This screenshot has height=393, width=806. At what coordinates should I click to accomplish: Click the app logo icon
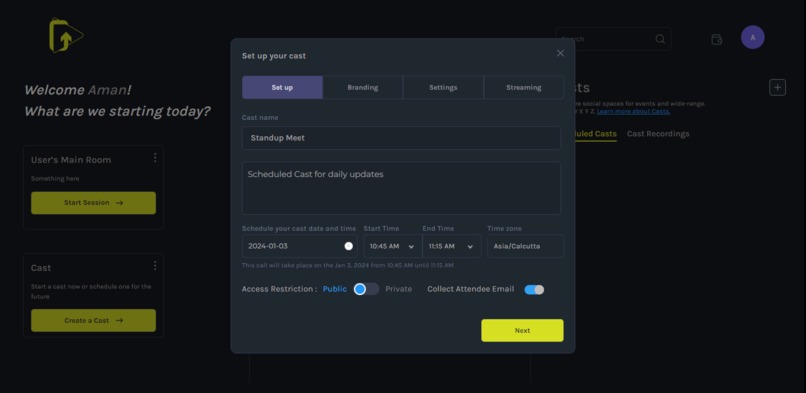tap(66, 35)
